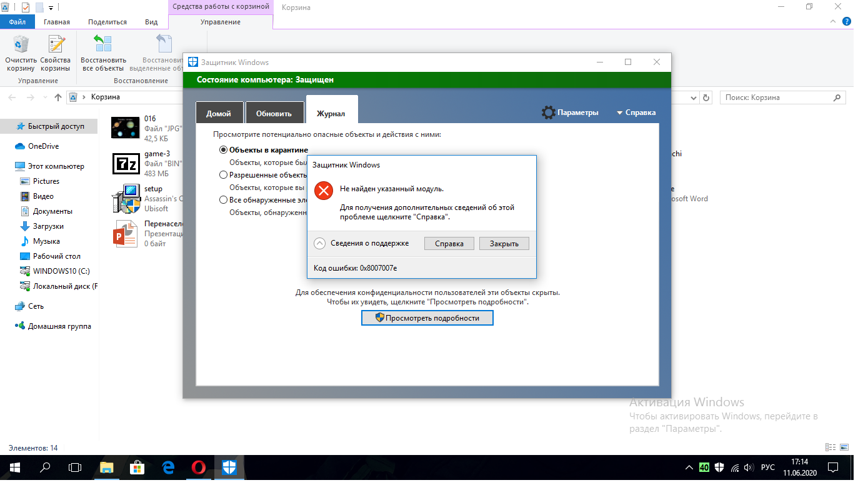This screenshot has height=495, width=868.
Task: Click Back arrow in Explorer
Action: click(12, 97)
